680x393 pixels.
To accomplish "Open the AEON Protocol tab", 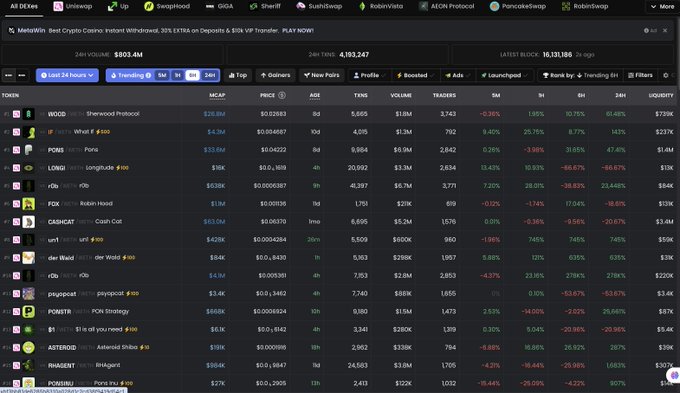I will click(x=447, y=7).
